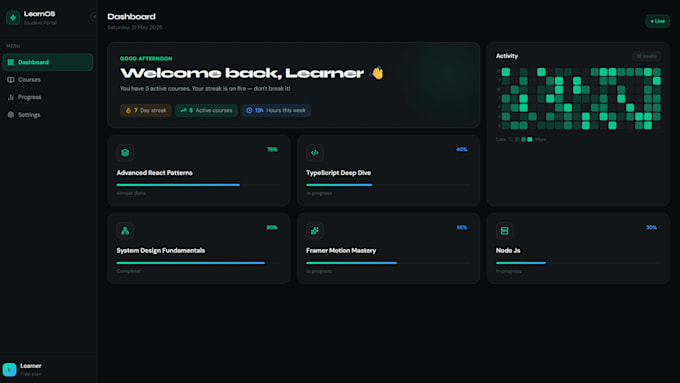Open the weeks range selector in Activity

point(646,56)
